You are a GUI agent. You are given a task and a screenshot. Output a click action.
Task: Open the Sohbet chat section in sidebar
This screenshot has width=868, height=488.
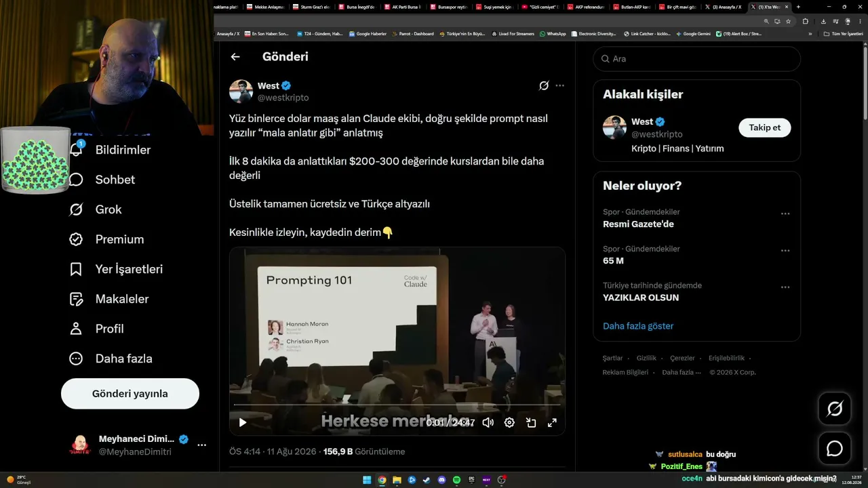pos(102,180)
